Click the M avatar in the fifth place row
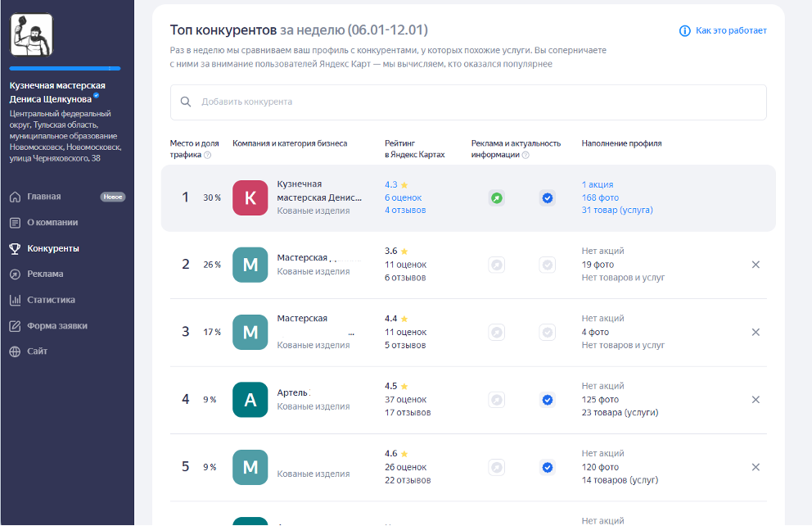Image resolution: width=812 pixels, height=526 pixels. coord(250,467)
